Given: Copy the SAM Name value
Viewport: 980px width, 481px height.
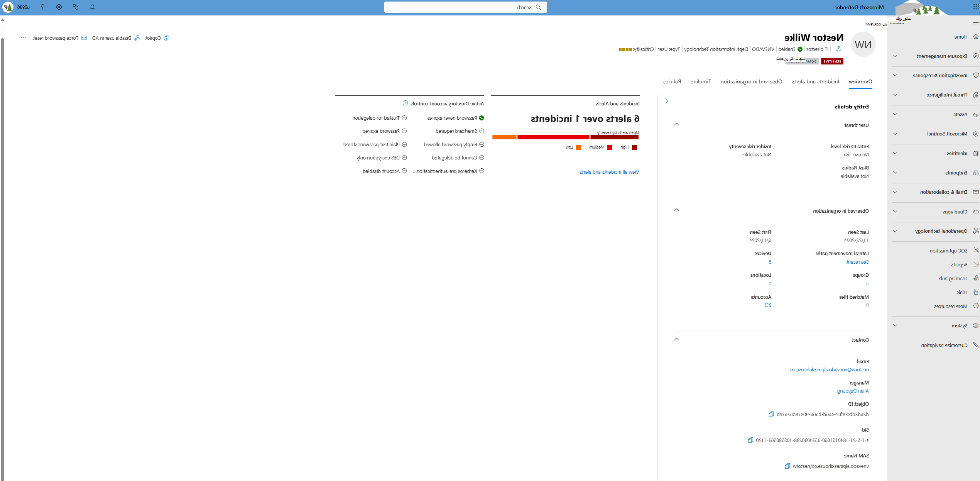Looking at the screenshot, I should [x=787, y=466].
